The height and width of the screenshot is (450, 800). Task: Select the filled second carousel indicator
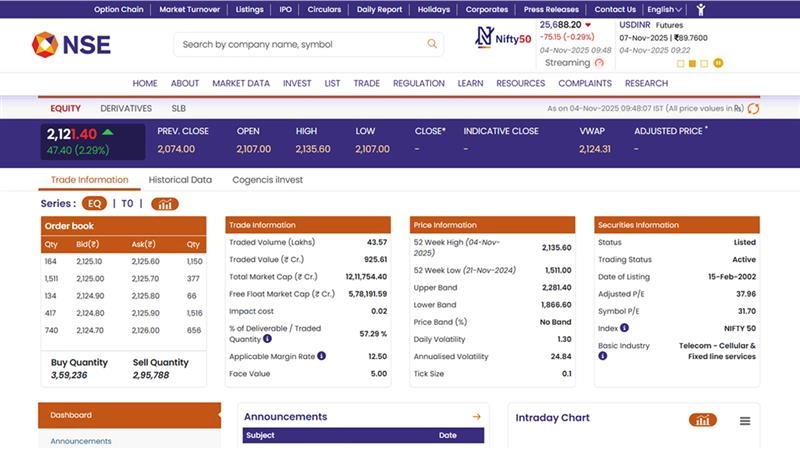pos(693,63)
